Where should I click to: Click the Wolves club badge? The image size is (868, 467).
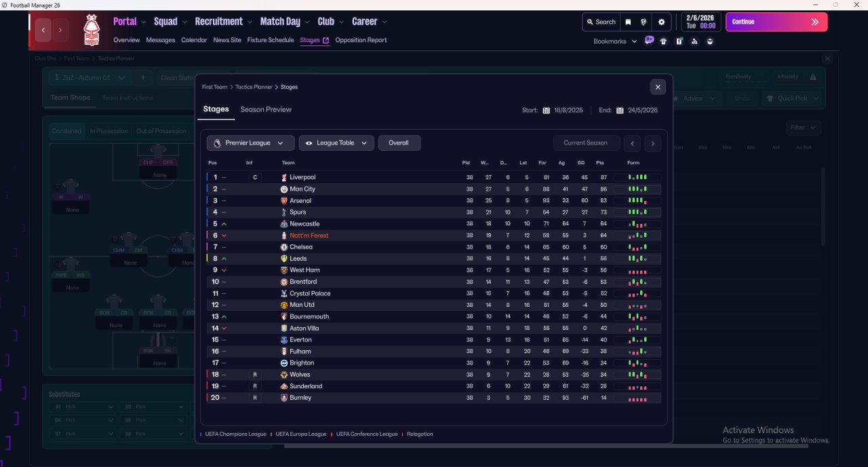(284, 375)
